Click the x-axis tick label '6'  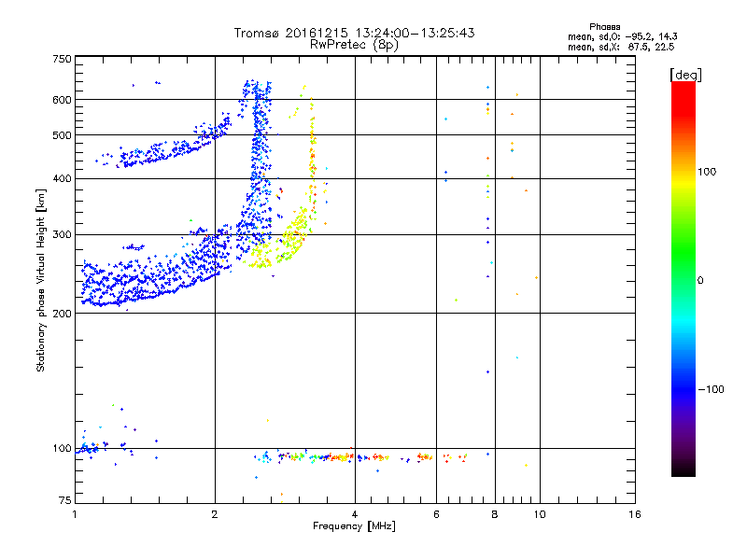[436, 514]
